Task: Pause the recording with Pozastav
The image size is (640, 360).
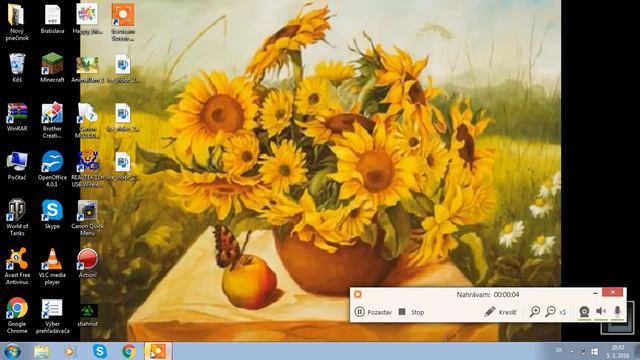Action: [x=373, y=312]
